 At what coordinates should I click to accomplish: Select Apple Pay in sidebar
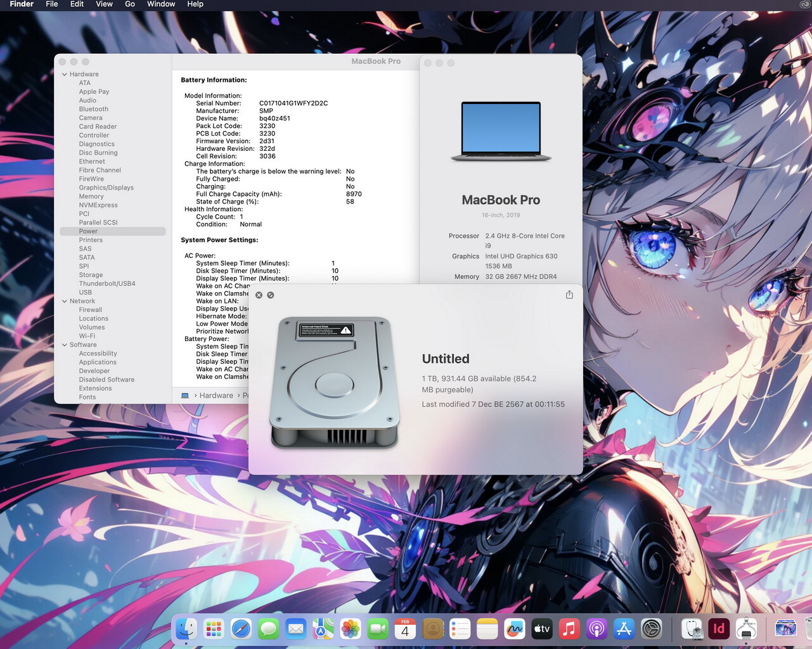94,92
